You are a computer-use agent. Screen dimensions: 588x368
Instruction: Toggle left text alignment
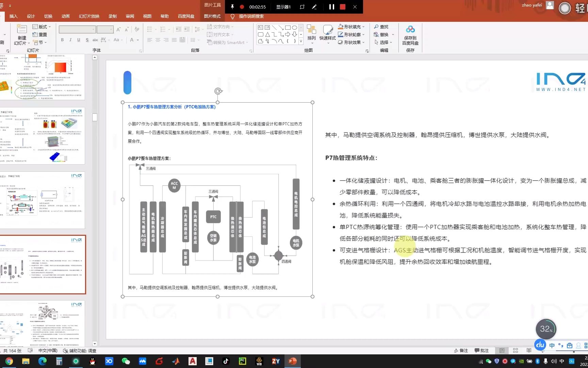click(150, 40)
